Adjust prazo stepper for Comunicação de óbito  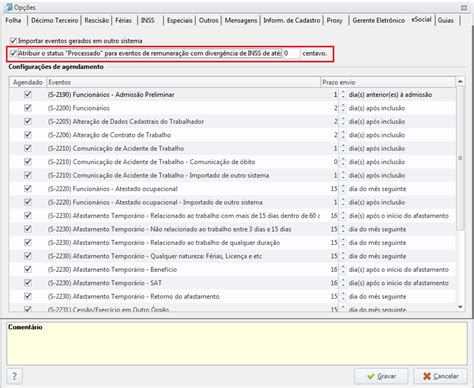[343, 162]
